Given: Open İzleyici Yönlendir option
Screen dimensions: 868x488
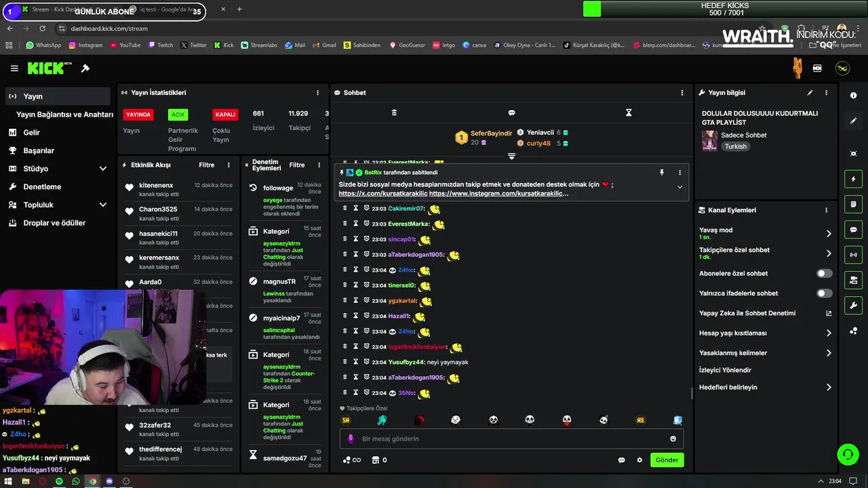Looking at the screenshot, I should (725, 370).
